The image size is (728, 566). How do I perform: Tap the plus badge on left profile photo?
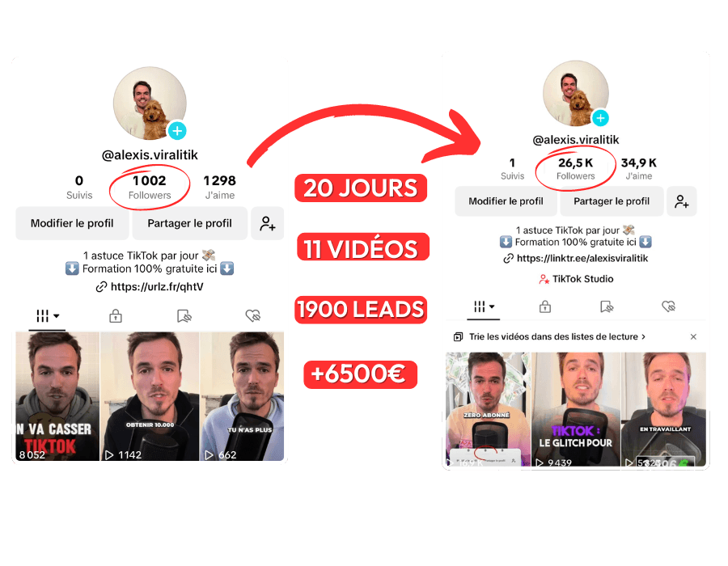pos(177,131)
